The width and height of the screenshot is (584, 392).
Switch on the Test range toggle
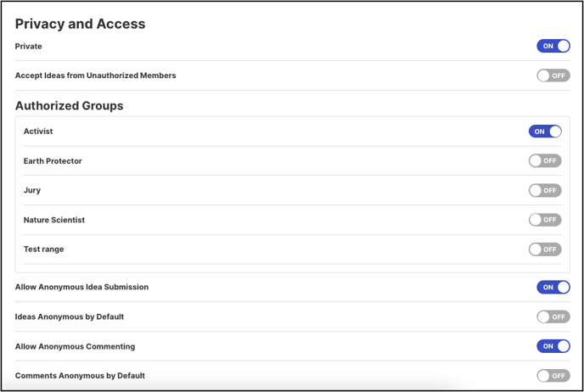545,249
